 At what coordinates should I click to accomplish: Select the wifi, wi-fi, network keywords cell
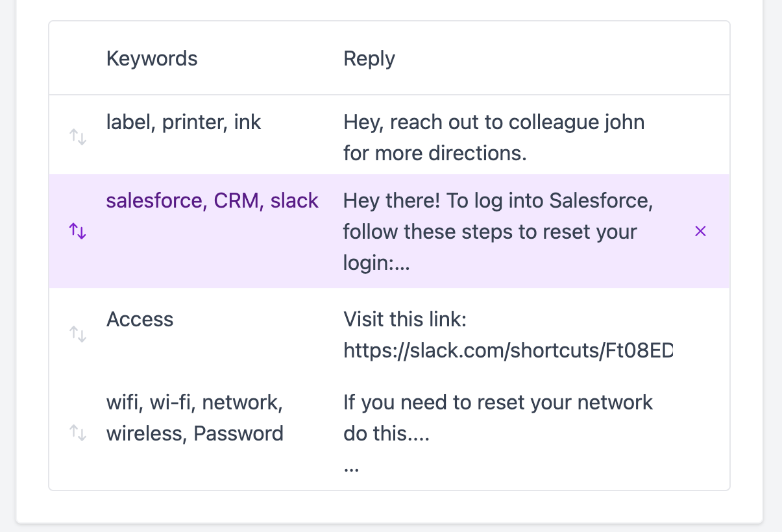[x=195, y=417]
